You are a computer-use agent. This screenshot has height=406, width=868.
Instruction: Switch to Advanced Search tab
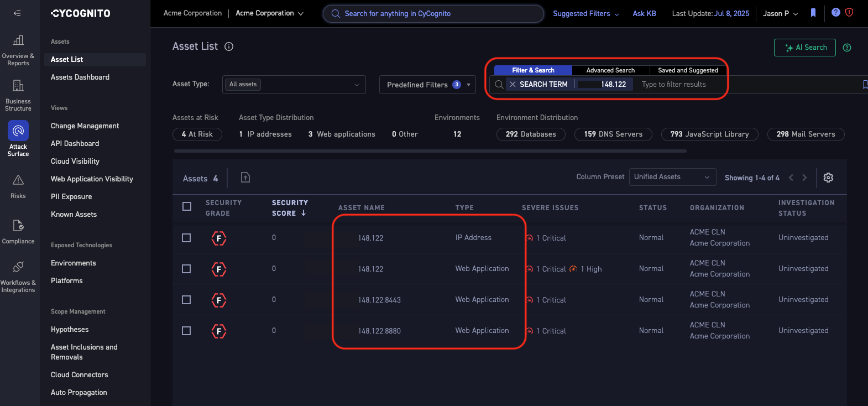click(610, 70)
